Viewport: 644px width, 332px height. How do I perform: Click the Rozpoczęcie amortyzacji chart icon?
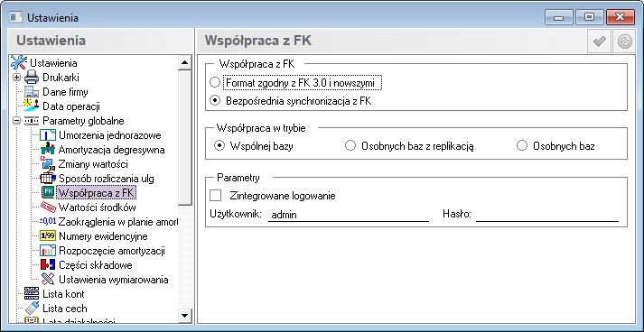click(48, 250)
